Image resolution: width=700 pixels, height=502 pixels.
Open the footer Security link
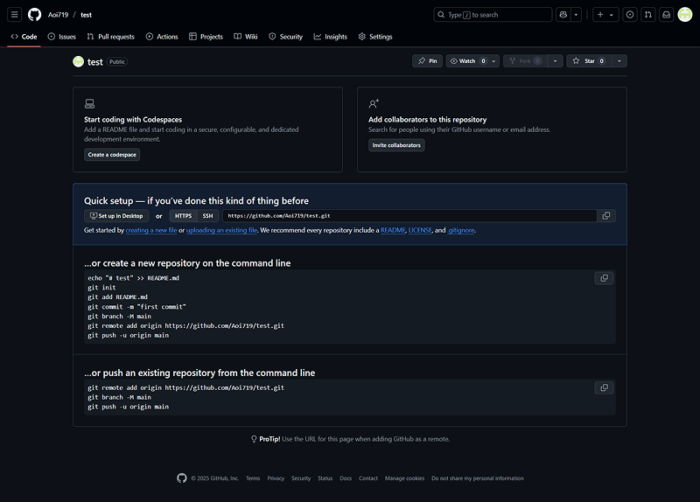tap(301, 478)
